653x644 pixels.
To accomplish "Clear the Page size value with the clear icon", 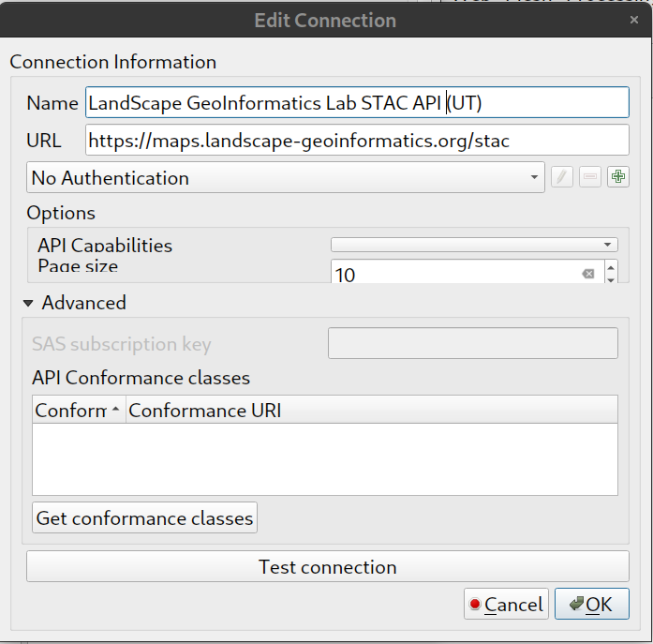I will coord(588,274).
